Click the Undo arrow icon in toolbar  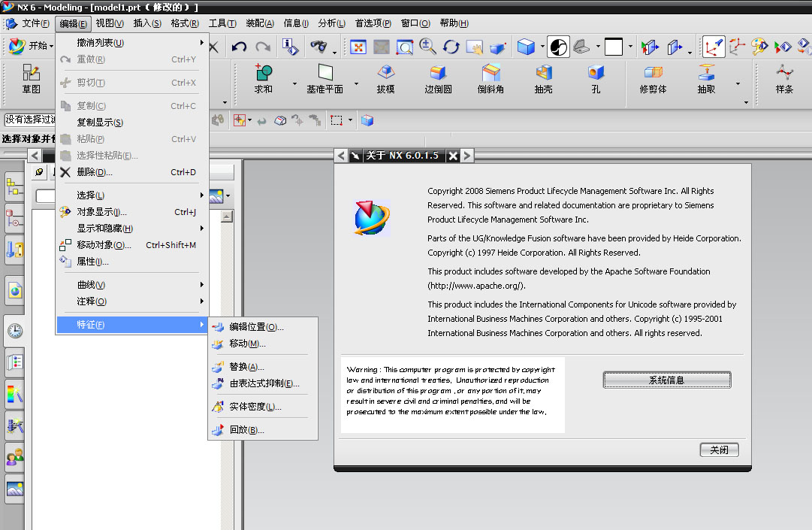[239, 47]
